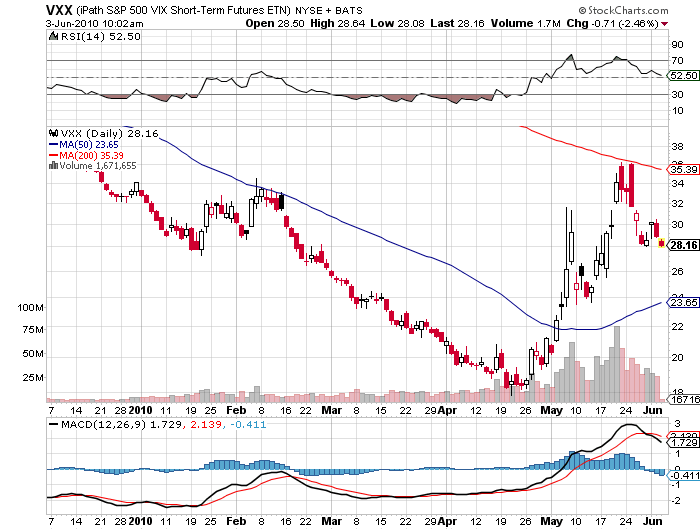This screenshot has width=700, height=530.
Task: Click 2010 on the price panel date axis
Action: tap(140, 410)
